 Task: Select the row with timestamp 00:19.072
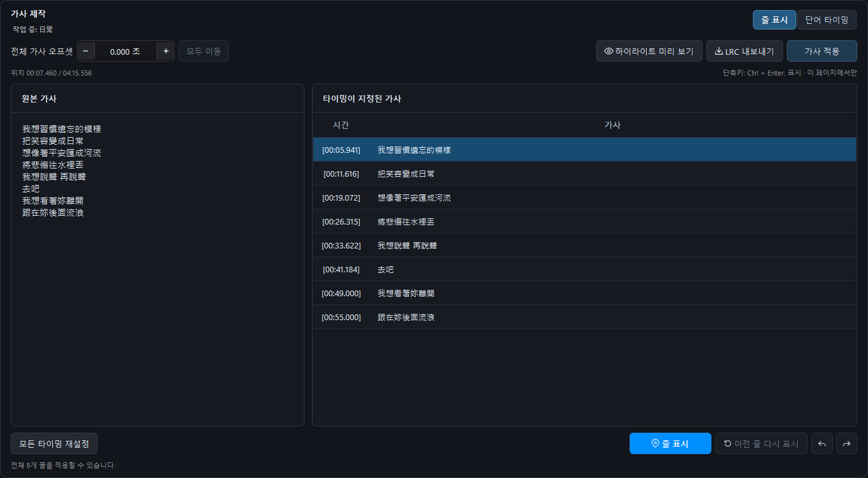584,197
